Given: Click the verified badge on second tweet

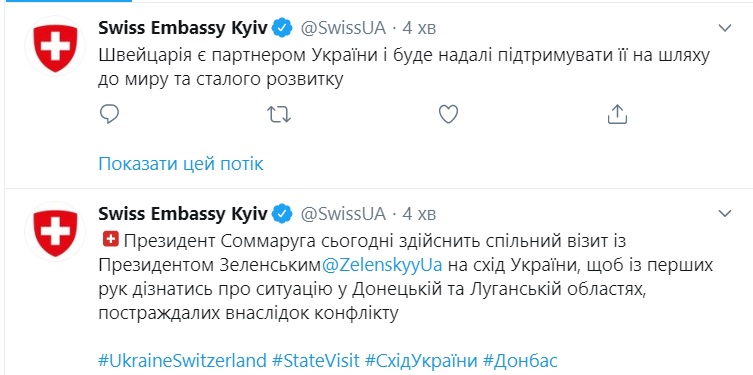Looking at the screenshot, I should tap(282, 214).
